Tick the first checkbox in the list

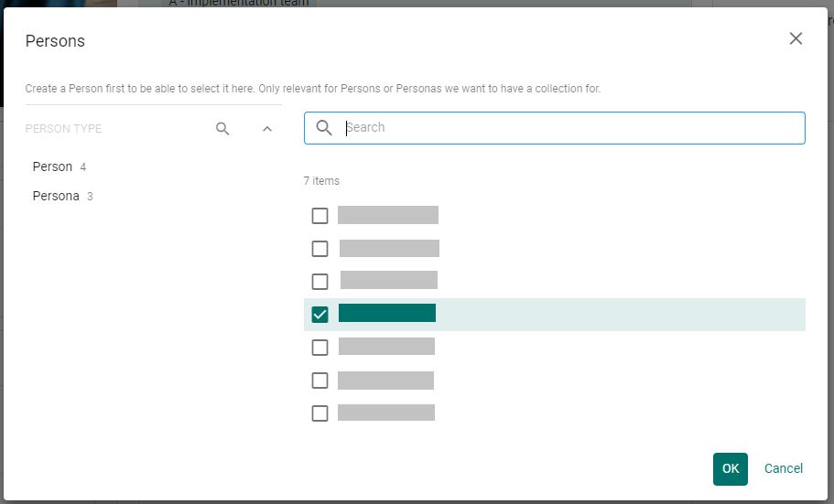click(320, 216)
